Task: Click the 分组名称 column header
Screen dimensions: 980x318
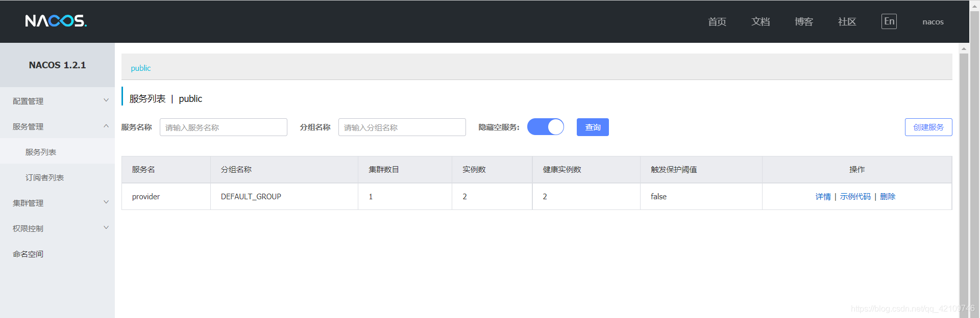Action: pos(284,169)
